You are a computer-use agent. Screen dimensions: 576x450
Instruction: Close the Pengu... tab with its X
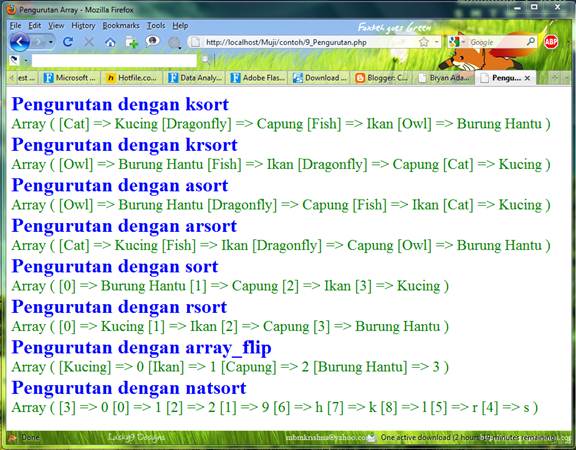tap(527, 78)
